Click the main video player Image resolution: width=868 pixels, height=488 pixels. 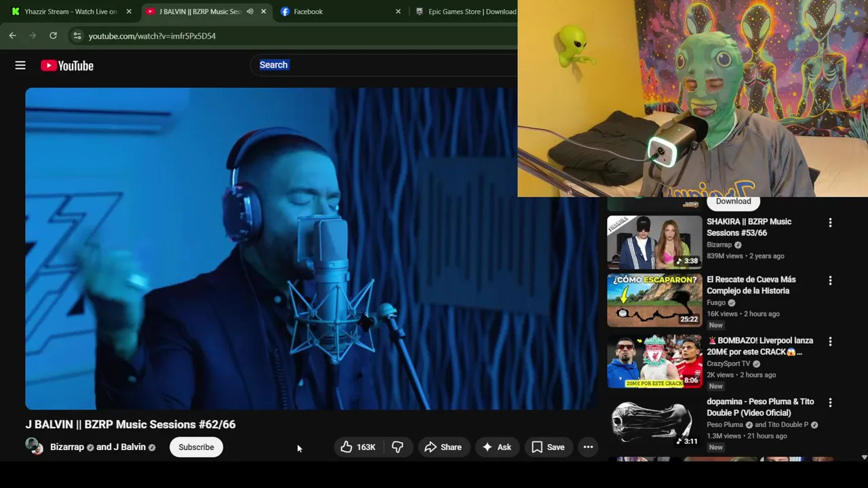click(312, 248)
